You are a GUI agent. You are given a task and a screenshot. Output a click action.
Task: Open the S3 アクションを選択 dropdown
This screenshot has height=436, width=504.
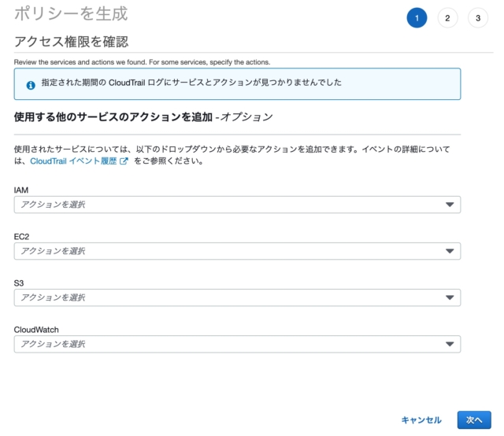click(x=237, y=297)
